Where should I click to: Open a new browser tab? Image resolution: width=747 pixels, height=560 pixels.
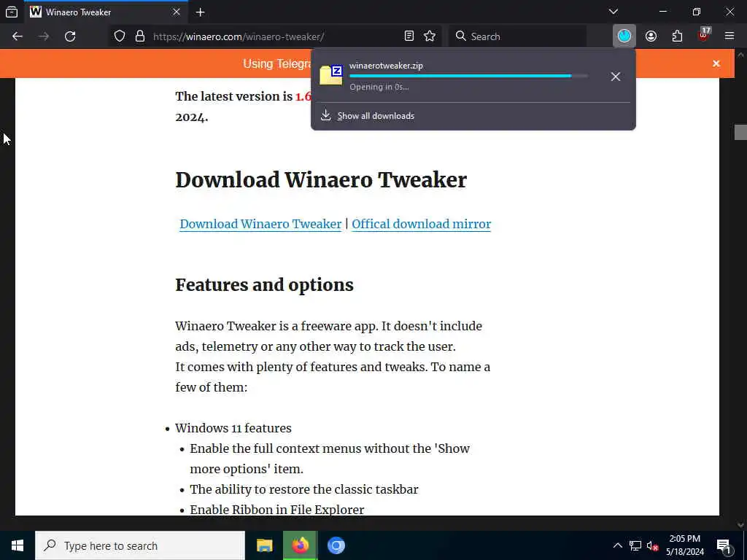point(200,12)
